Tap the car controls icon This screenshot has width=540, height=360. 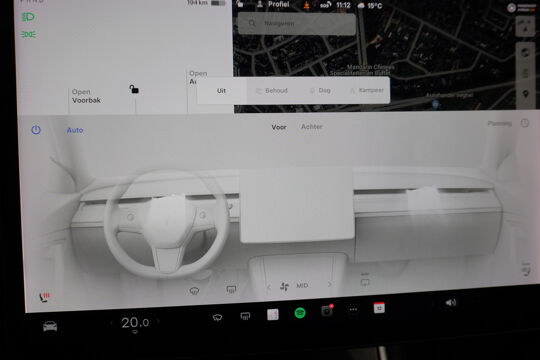50,326
